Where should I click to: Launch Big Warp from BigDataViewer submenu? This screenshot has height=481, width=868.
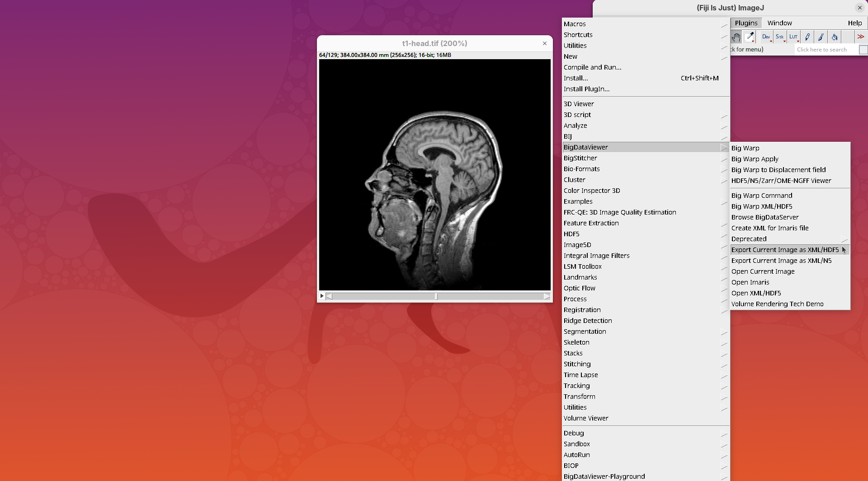745,148
